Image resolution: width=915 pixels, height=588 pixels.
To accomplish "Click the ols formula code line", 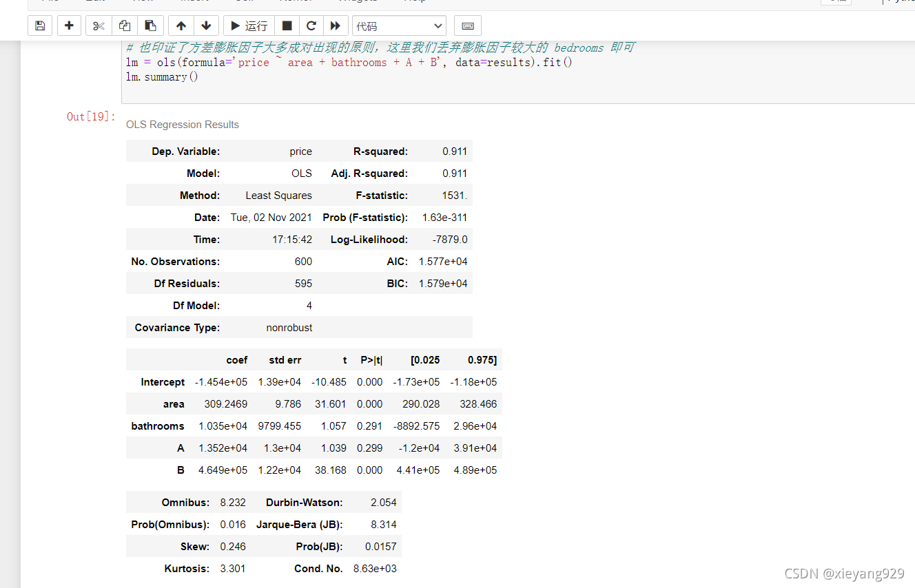I will [x=349, y=63].
